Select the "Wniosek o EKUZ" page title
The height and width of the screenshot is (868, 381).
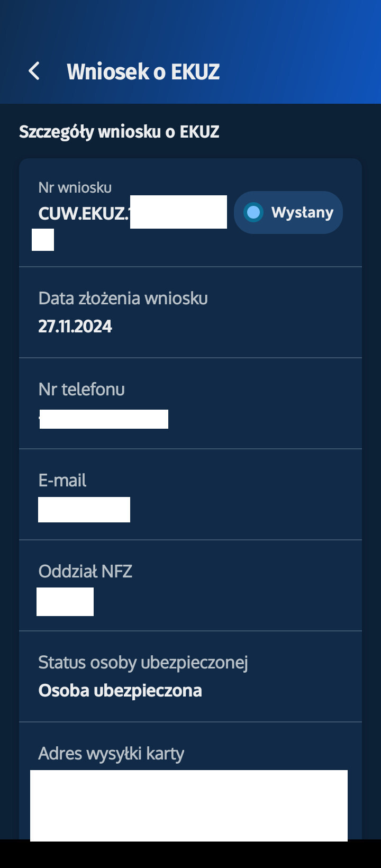click(143, 71)
